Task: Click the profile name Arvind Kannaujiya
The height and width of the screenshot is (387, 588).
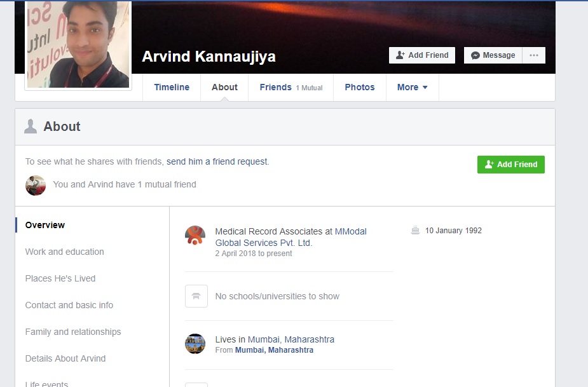Action: coord(209,57)
